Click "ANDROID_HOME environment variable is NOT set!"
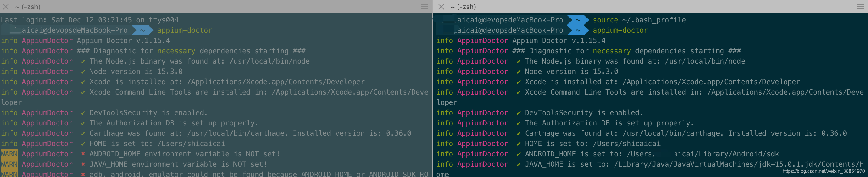Screen dimensions: 868x177 pos(184,154)
